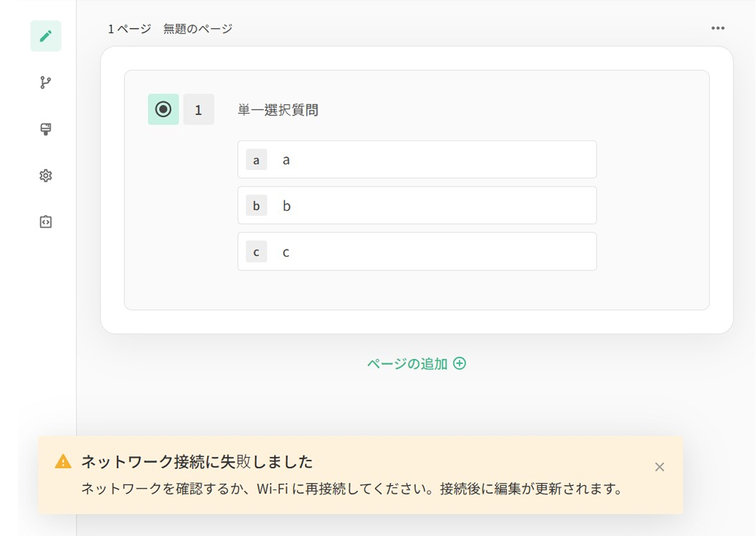Edit the 単一選択質問 question title
Image resolution: width=756 pixels, height=536 pixels.
278,110
